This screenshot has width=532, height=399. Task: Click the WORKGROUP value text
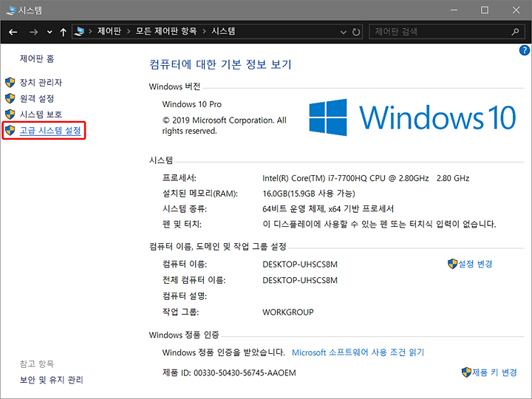click(288, 312)
